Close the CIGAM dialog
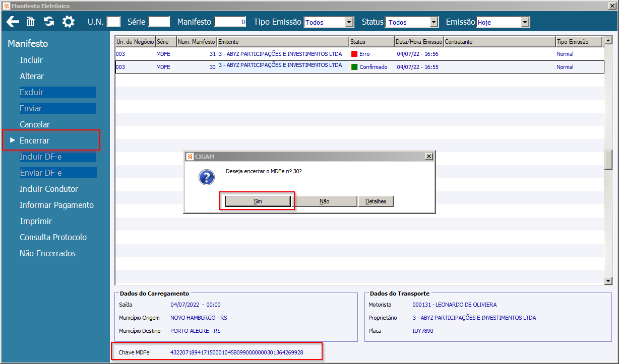 tap(429, 157)
